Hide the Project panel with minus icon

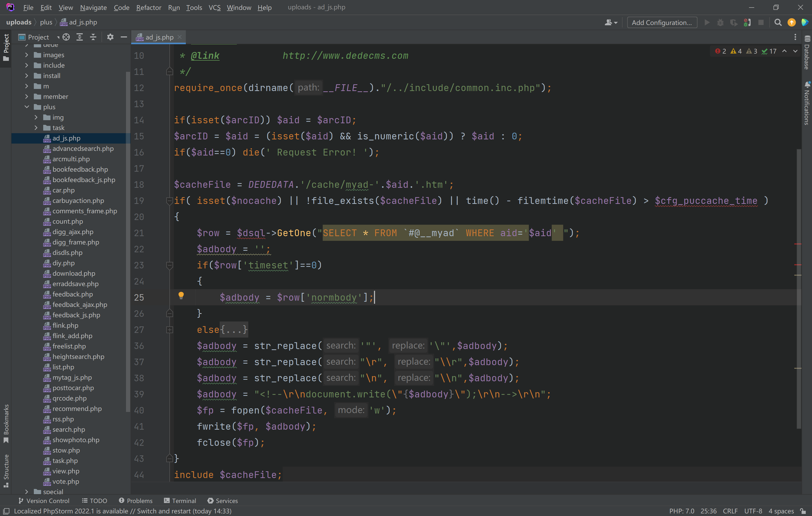124,37
